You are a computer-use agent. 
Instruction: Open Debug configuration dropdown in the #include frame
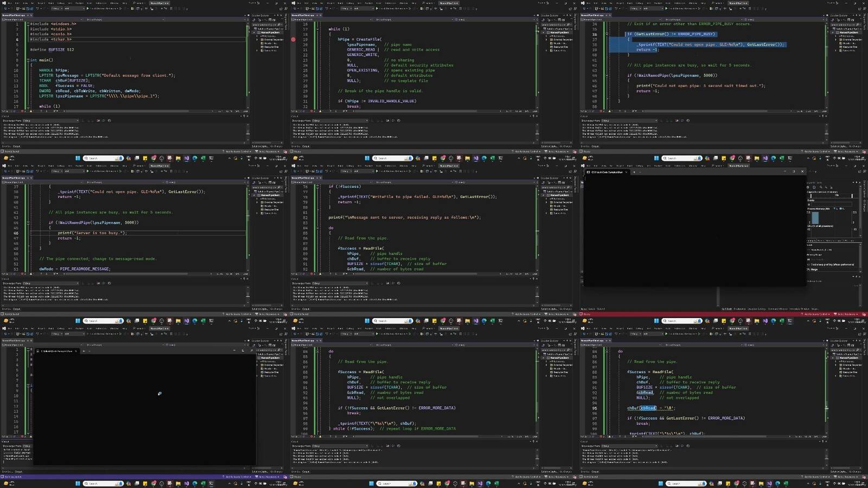[56, 9]
